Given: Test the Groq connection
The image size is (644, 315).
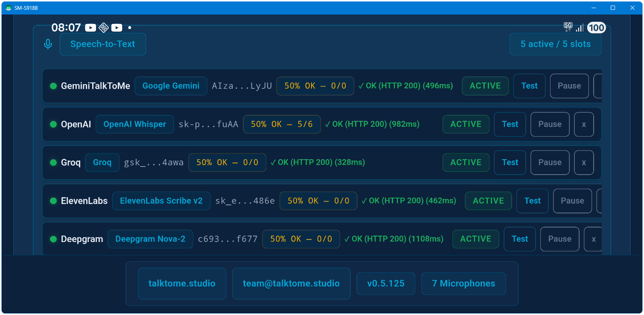Looking at the screenshot, I should 510,163.
